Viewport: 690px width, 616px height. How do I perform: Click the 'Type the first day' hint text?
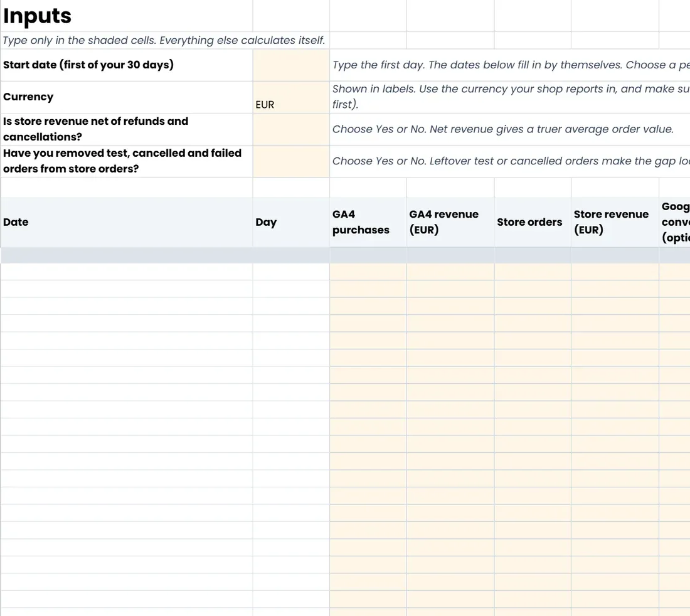(x=511, y=65)
